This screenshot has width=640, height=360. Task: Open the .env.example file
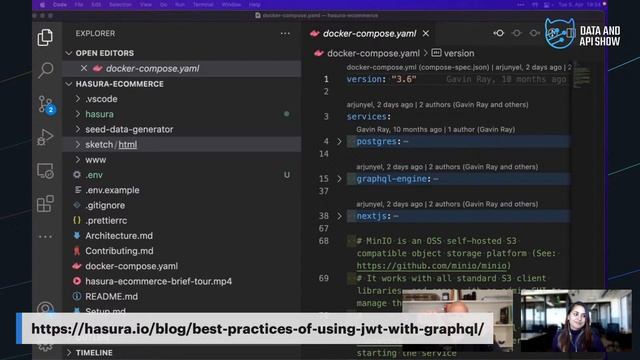(x=182, y=190)
